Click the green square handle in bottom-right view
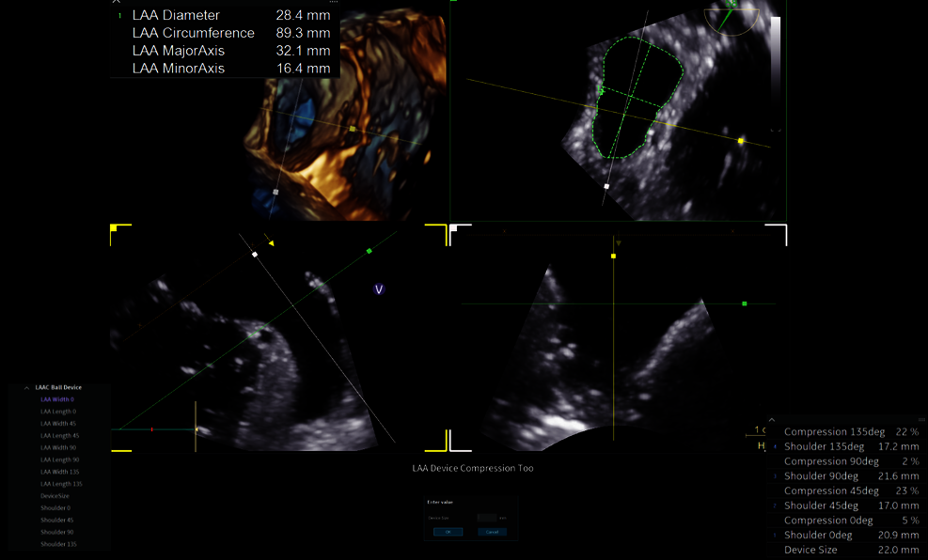 (x=745, y=303)
